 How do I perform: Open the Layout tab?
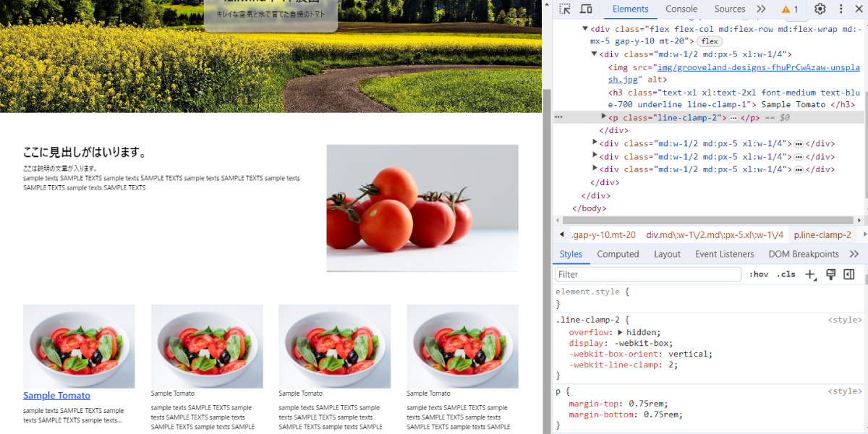667,255
